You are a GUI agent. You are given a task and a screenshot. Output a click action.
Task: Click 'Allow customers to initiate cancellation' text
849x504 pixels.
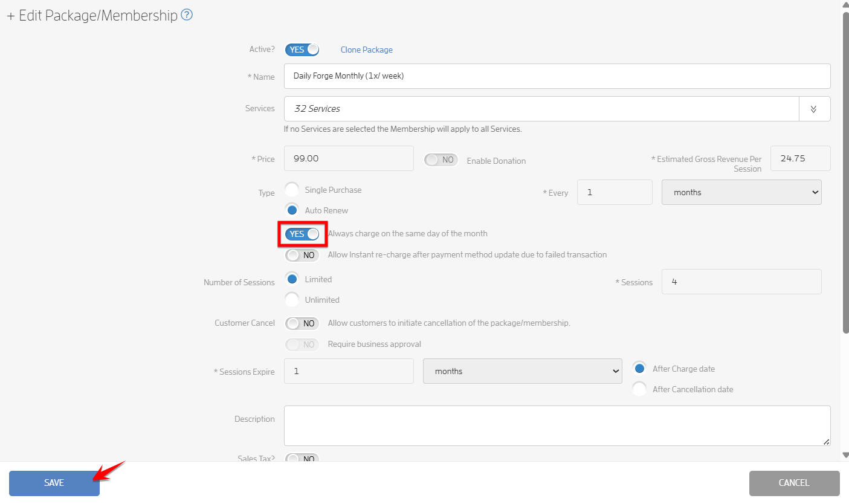pyautogui.click(x=449, y=323)
